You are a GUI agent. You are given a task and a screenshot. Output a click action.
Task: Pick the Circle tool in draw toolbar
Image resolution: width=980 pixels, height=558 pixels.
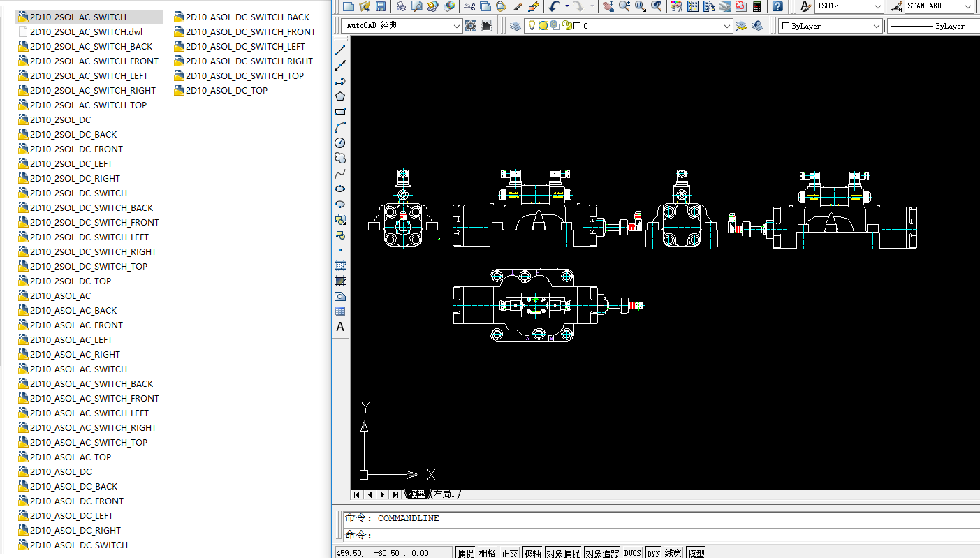[340, 142]
